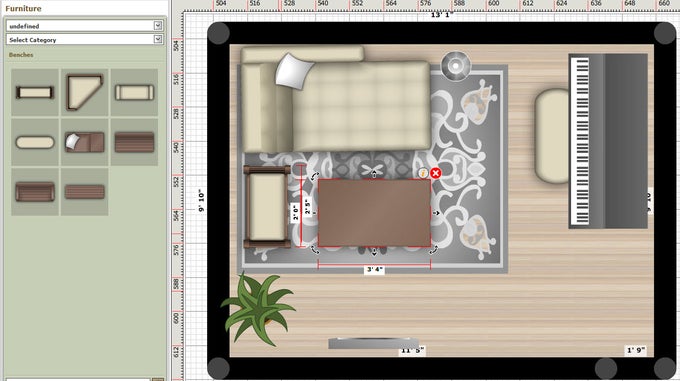This screenshot has height=381, width=680.
Task: Click the top-left wall corner node
Action: coord(219,33)
